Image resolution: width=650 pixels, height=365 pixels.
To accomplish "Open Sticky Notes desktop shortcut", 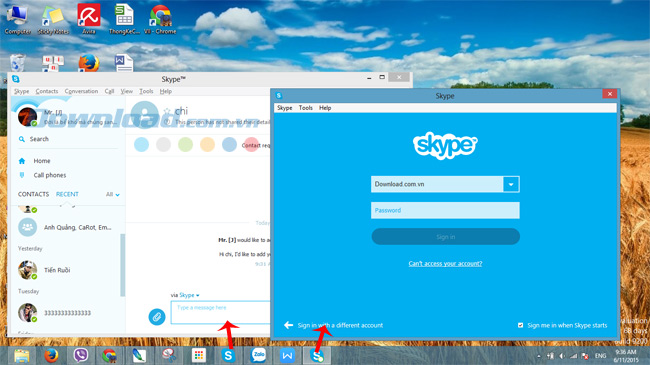I will pos(53,19).
